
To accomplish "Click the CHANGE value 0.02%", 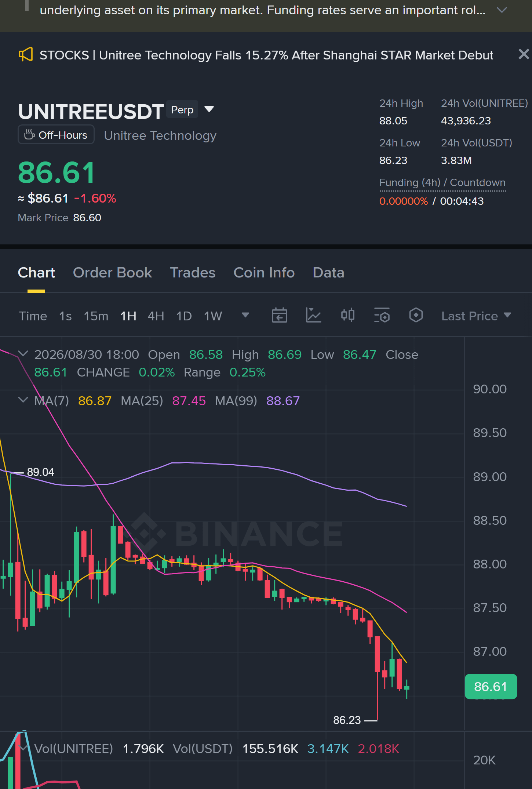I will click(x=157, y=372).
